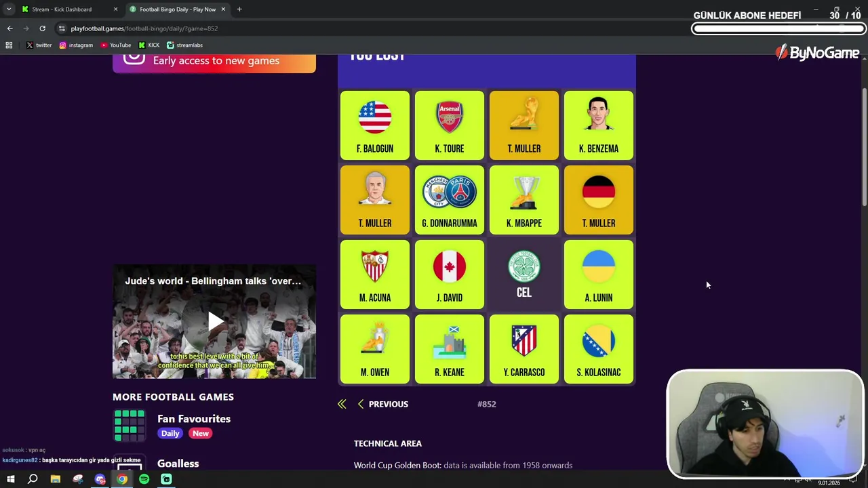Image resolution: width=868 pixels, height=488 pixels.
Task: Open Discord from the taskbar
Action: click(100, 479)
